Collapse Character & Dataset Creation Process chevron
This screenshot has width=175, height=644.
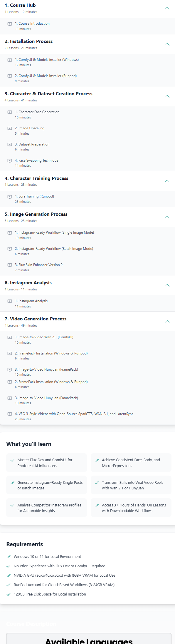[167, 96]
